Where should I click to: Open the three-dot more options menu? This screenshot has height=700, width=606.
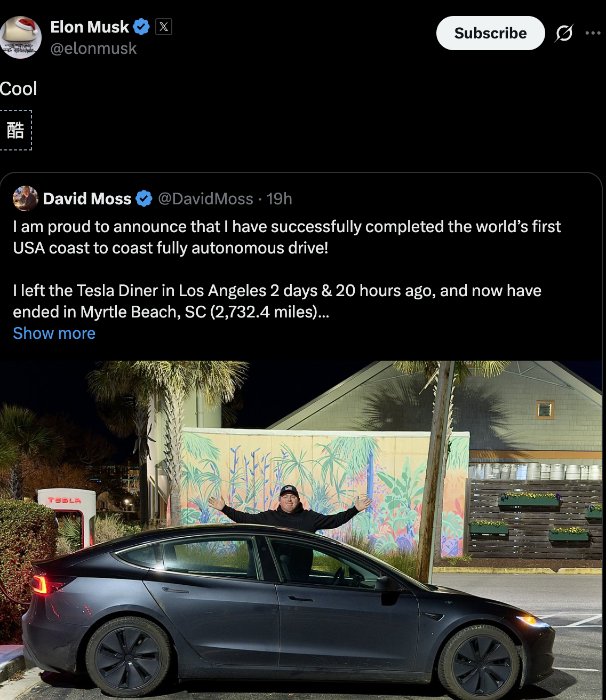pyautogui.click(x=593, y=33)
